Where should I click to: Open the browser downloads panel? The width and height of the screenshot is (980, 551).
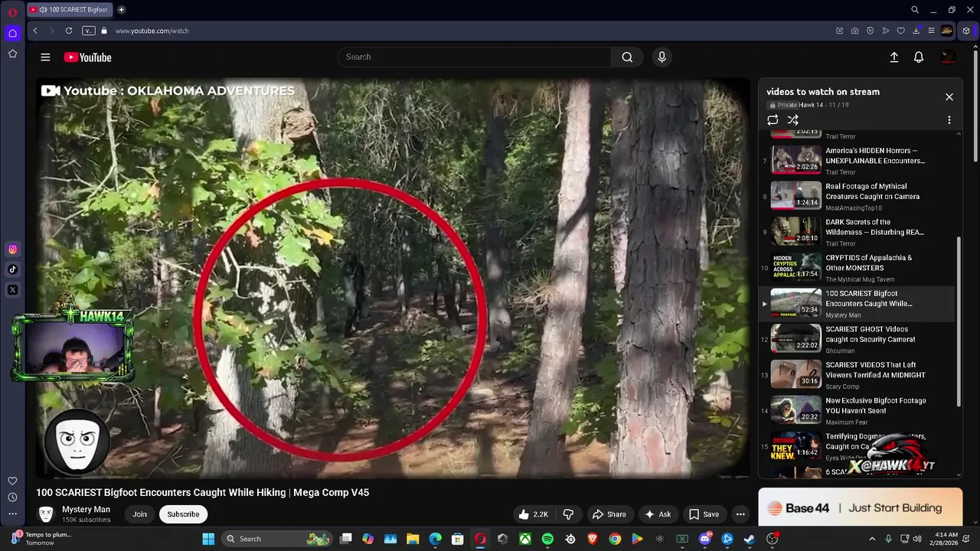(916, 31)
